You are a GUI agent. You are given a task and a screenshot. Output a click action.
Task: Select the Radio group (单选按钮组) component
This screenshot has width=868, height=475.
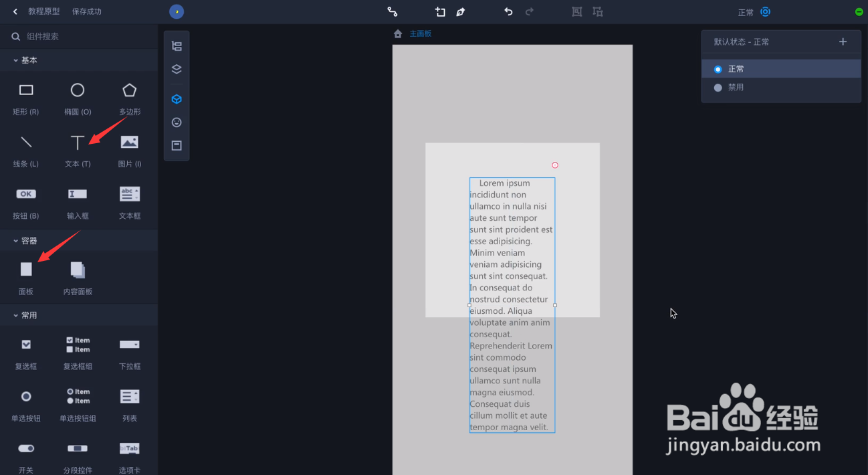[x=78, y=404]
